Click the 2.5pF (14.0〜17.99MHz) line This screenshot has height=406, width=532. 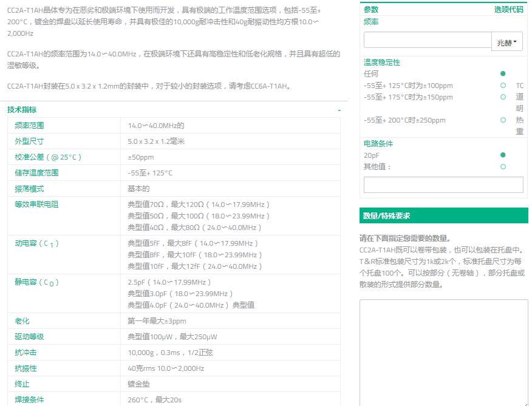click(169, 282)
